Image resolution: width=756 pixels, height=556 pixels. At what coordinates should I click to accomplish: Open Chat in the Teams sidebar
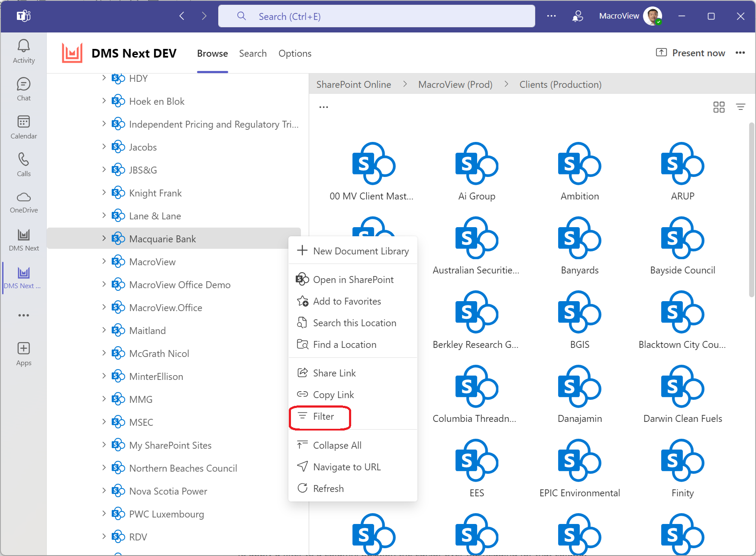(x=24, y=89)
